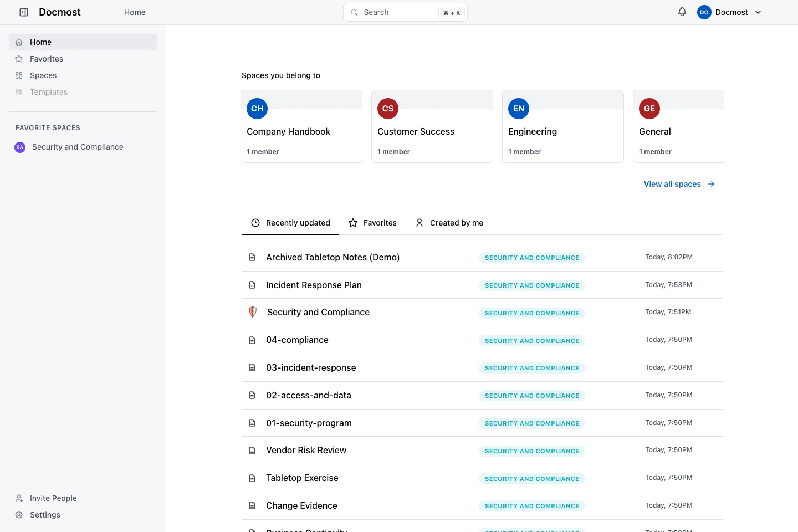Click the EN space avatar
Viewport: 798px width, 532px height.
click(519, 109)
